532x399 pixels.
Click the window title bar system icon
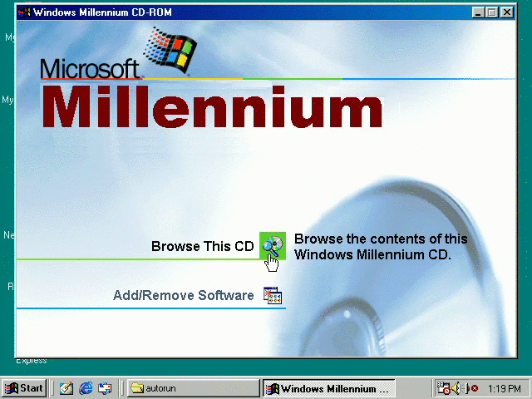[24, 12]
